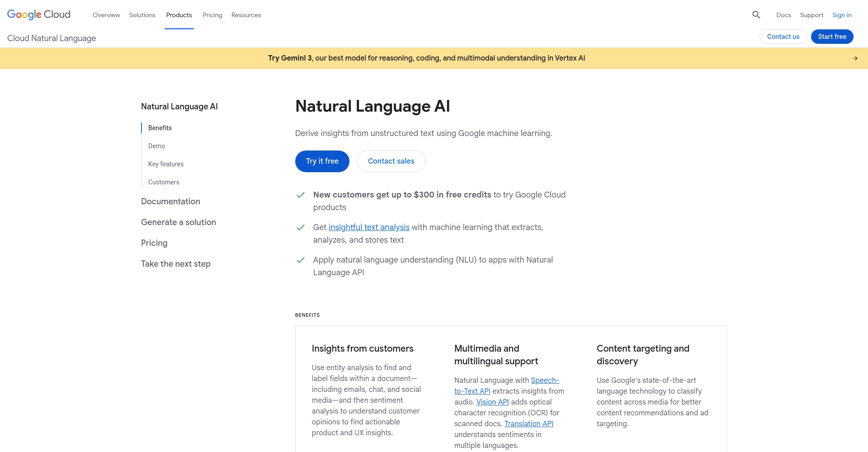
Task: Click the arrow on the Gemini 3 banner
Action: coord(855,58)
